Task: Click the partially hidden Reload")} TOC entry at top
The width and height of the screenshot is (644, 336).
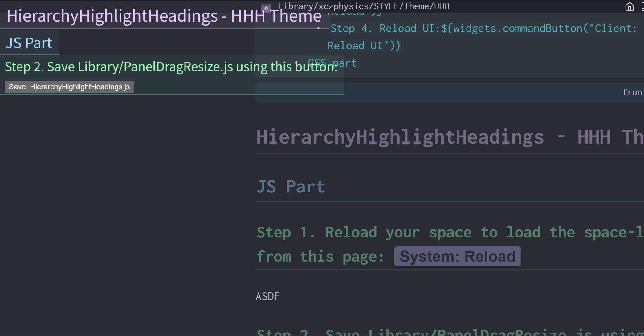Action: click(x=354, y=14)
